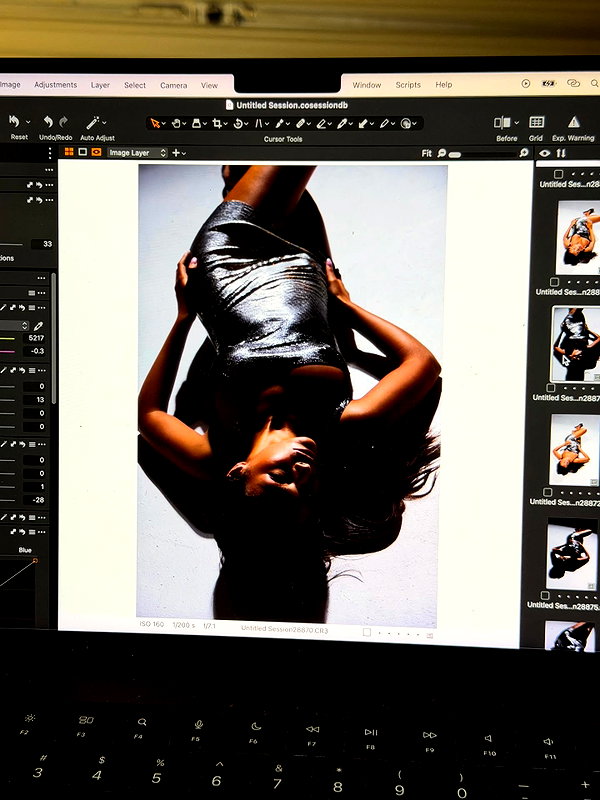Open the Scripts menu
The width and height of the screenshot is (600, 800).
point(408,85)
